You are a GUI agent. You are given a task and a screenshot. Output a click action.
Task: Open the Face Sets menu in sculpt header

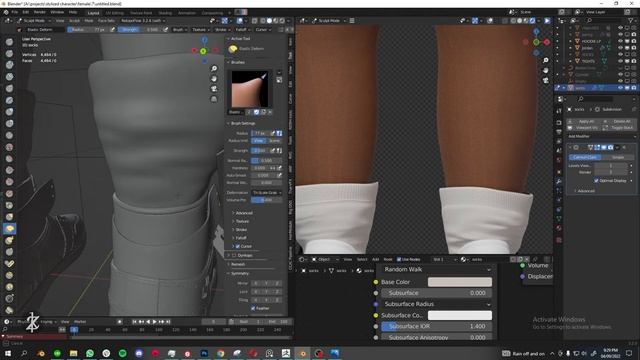[106, 20]
